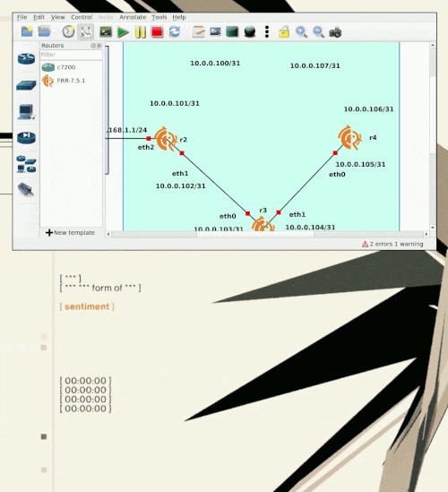
Task: Open the errors and warnings indicator
Action: pos(392,244)
